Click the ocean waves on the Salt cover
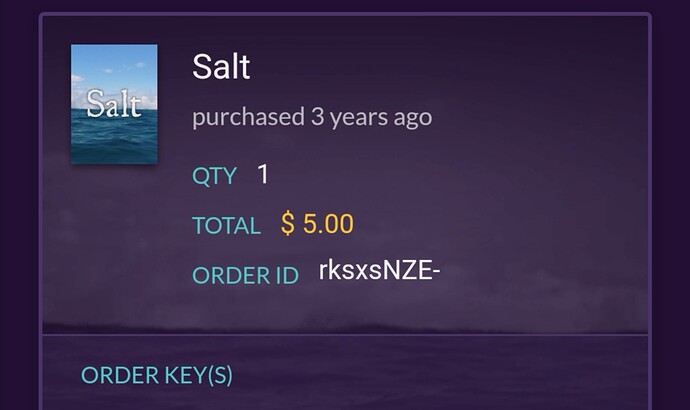The height and width of the screenshot is (410, 690). coord(114,141)
